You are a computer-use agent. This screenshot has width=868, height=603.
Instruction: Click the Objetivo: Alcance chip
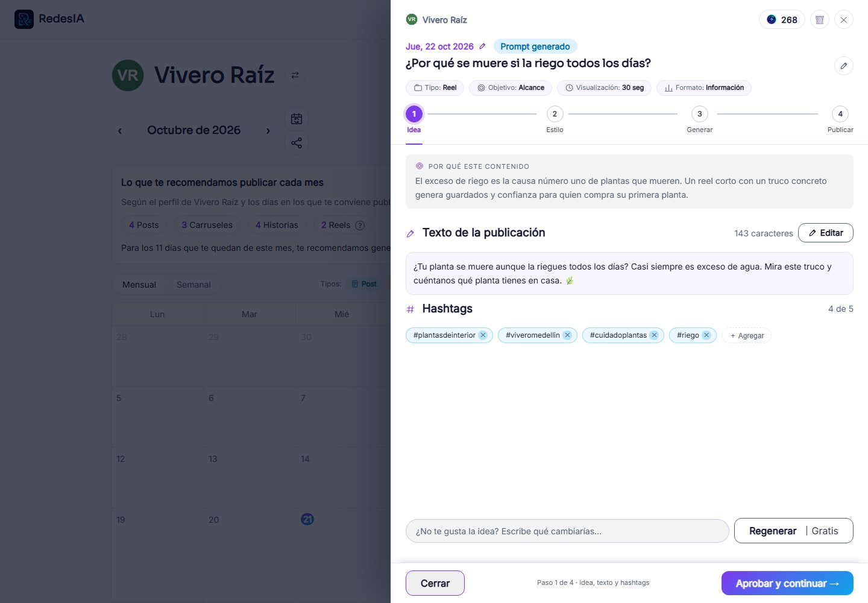pyautogui.click(x=511, y=88)
